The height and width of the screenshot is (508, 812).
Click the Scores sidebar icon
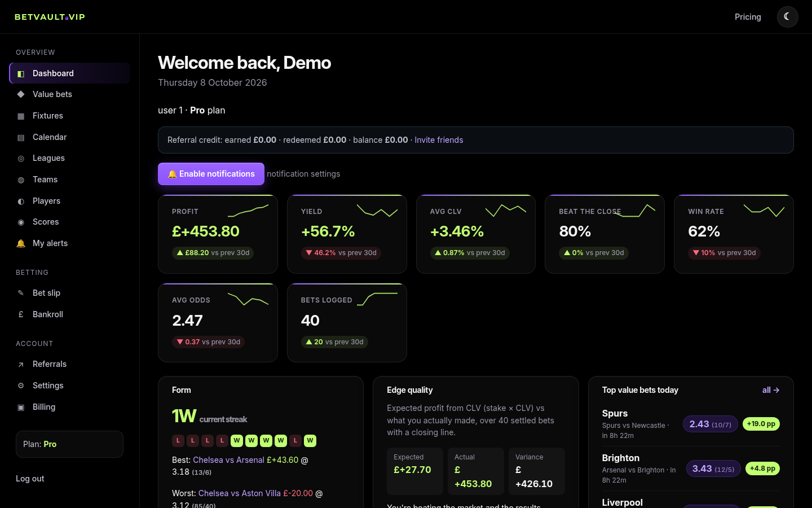click(x=21, y=222)
